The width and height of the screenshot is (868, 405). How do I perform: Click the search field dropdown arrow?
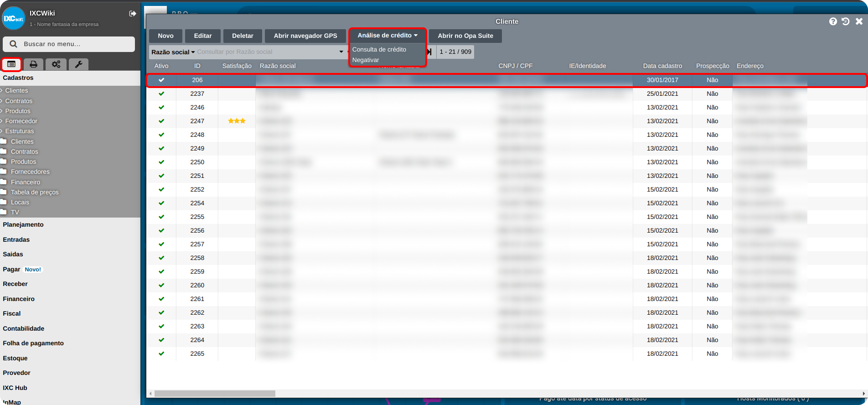[x=341, y=52]
